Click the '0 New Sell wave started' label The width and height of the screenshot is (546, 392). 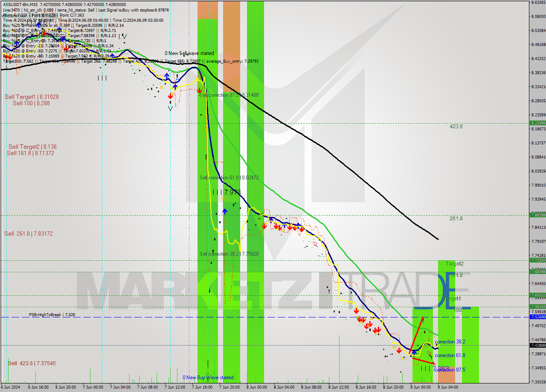pos(189,53)
